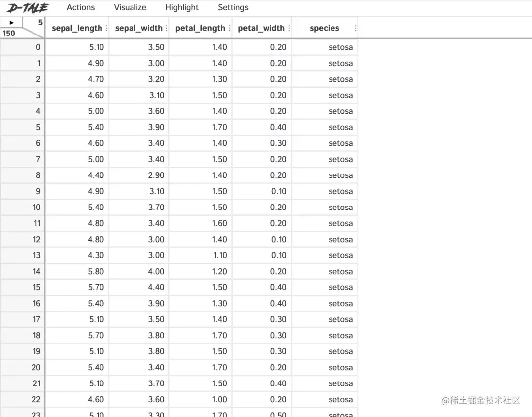Open petal_length column options dots
532x417 pixels.
point(230,28)
